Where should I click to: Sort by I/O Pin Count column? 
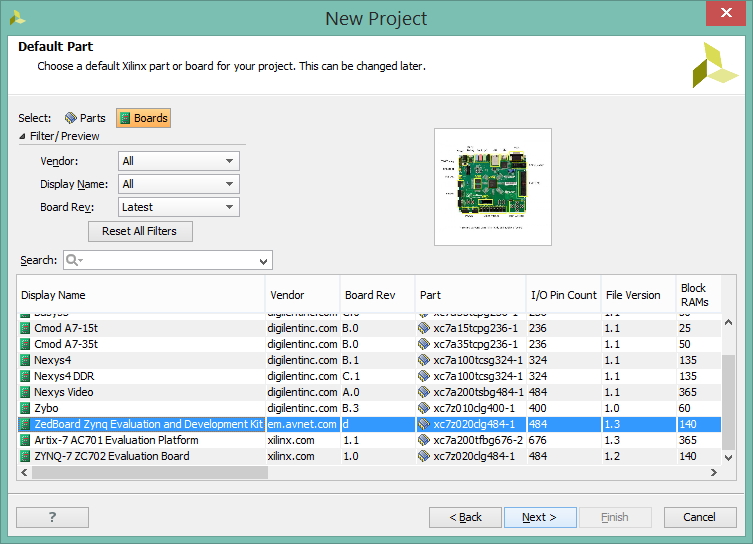coord(564,295)
